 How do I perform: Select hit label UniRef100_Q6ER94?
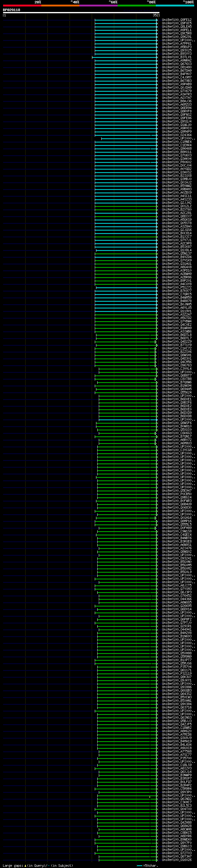[177, 108]
